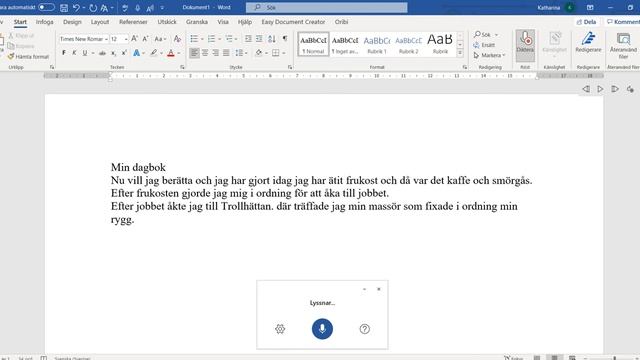Switch to the Referenser tab

(133, 22)
